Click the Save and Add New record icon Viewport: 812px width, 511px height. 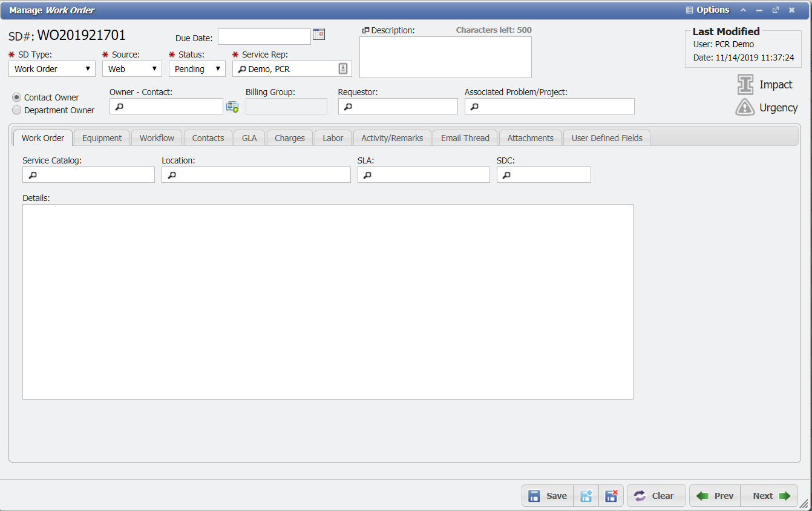(x=586, y=495)
